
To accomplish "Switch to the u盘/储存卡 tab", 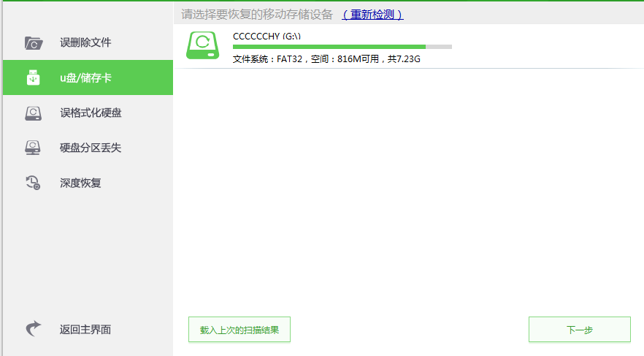I will [85, 78].
